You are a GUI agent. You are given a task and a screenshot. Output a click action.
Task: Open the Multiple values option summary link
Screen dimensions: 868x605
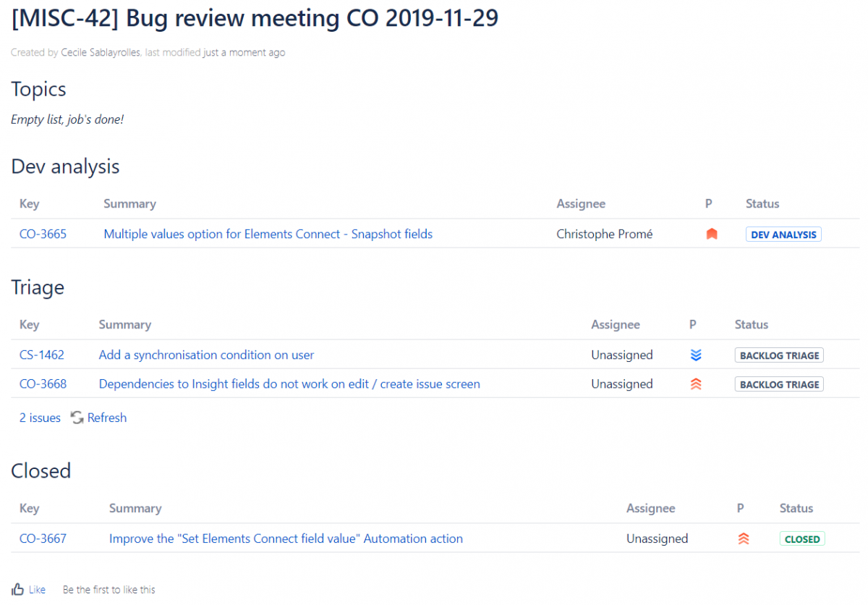point(268,234)
